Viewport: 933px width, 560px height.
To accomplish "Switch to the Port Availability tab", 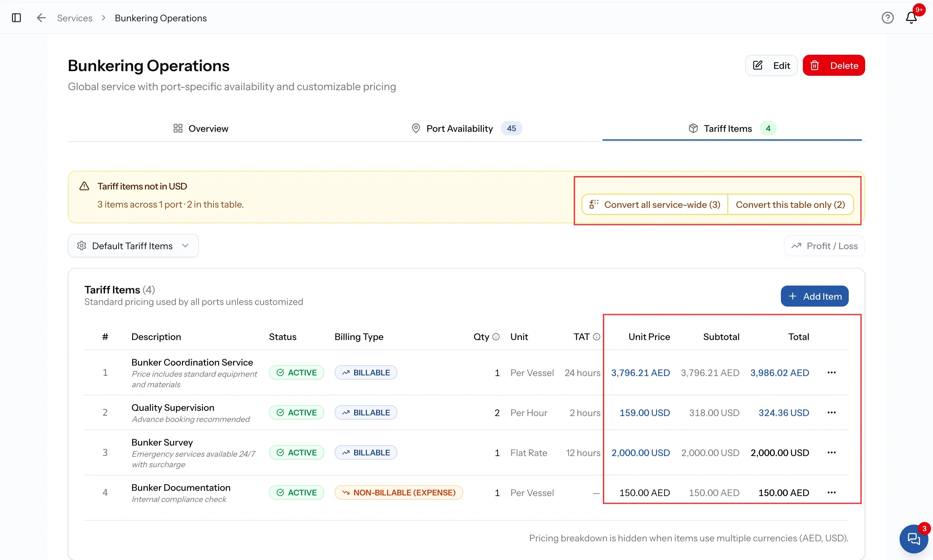I will pyautogui.click(x=466, y=129).
